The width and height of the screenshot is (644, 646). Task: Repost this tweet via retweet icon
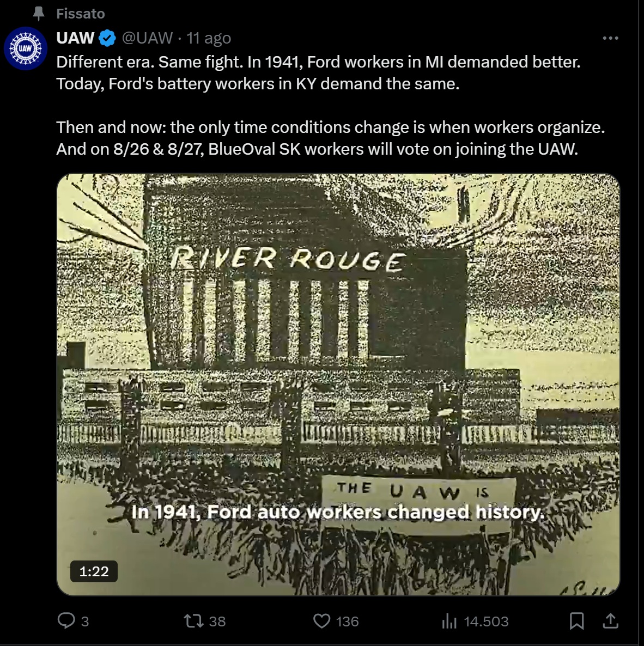pyautogui.click(x=193, y=620)
